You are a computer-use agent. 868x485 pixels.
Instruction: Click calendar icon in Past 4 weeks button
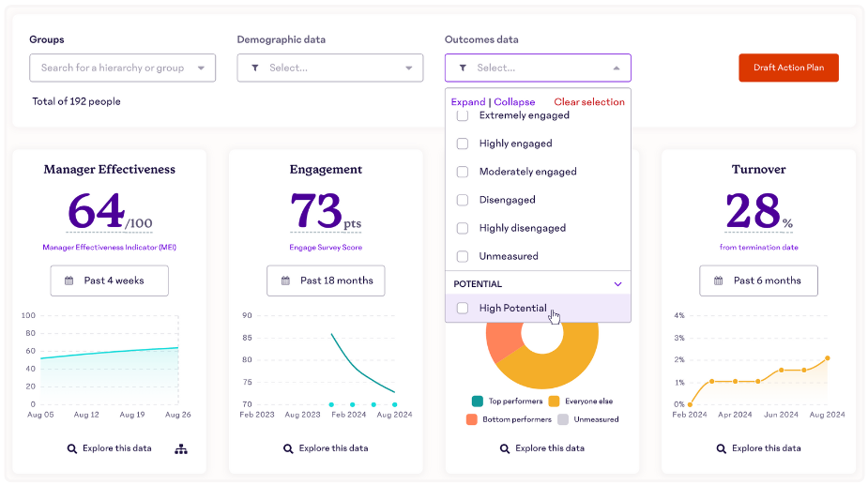[x=69, y=280]
